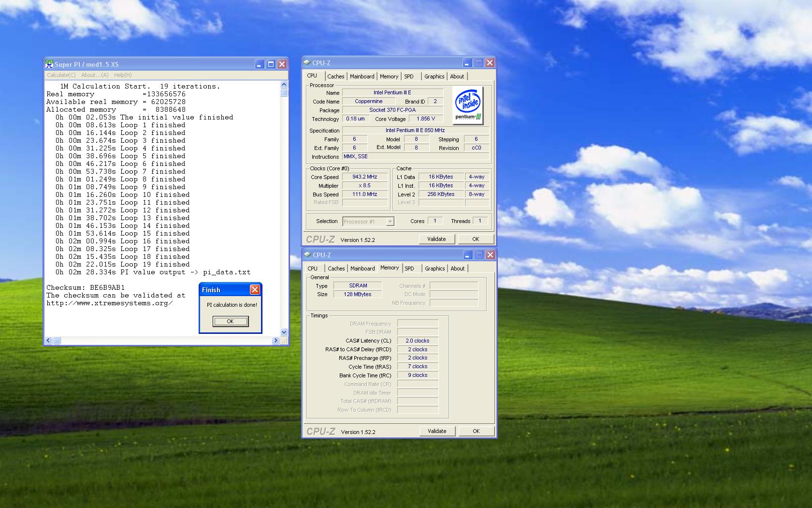Click the Super PI title bar icon

click(x=49, y=64)
